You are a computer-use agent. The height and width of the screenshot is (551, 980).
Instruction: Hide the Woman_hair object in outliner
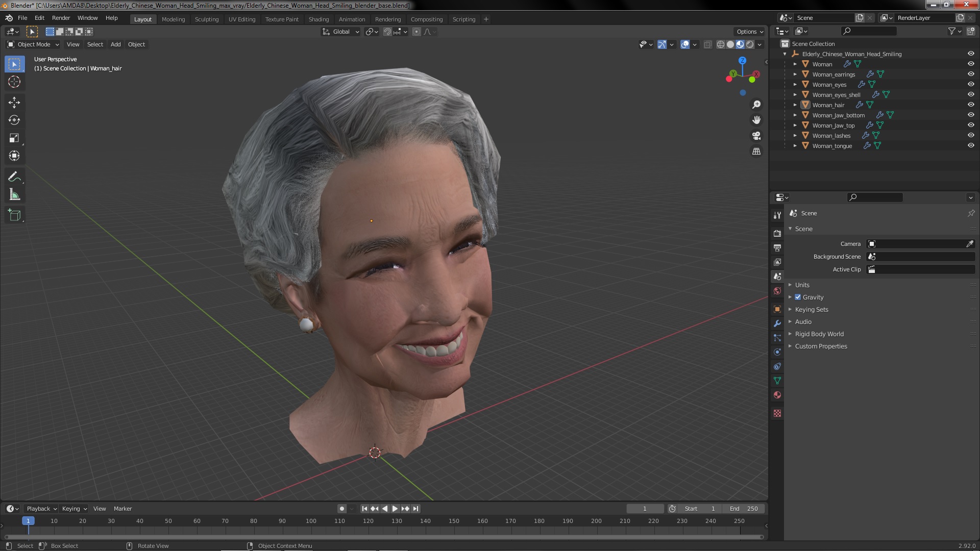click(x=971, y=105)
